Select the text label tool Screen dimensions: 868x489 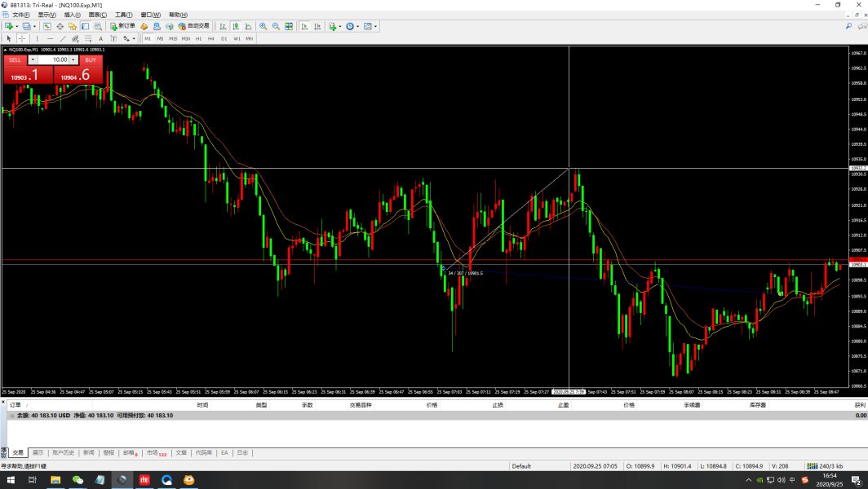113,39
